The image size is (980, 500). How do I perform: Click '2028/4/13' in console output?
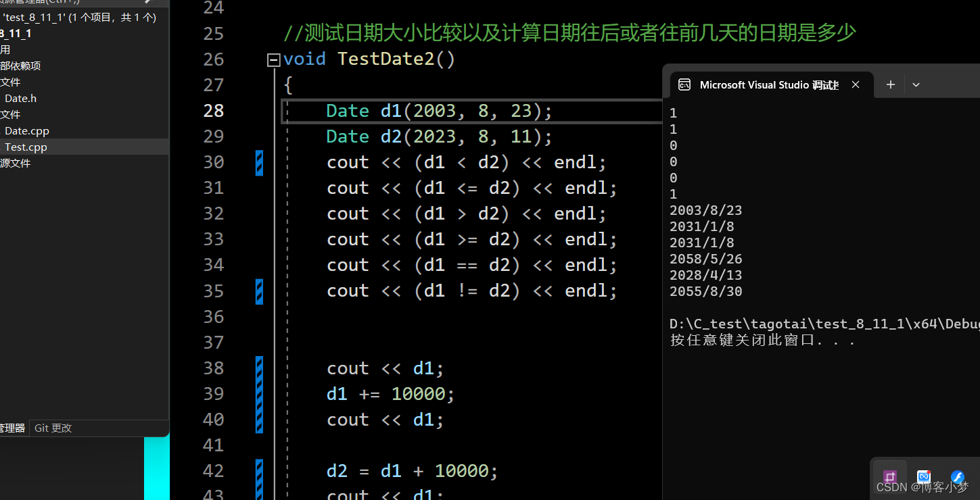705,275
